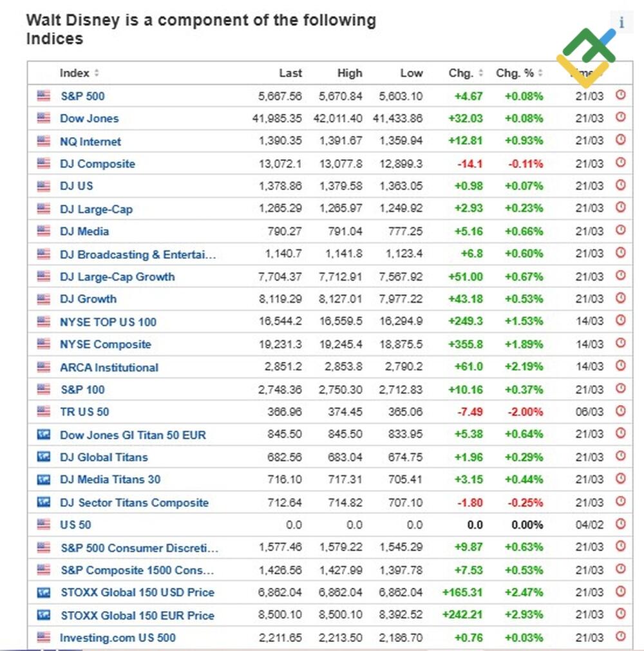Open the NYSE TOP US 100 link
644x651 pixels.
pos(108,322)
